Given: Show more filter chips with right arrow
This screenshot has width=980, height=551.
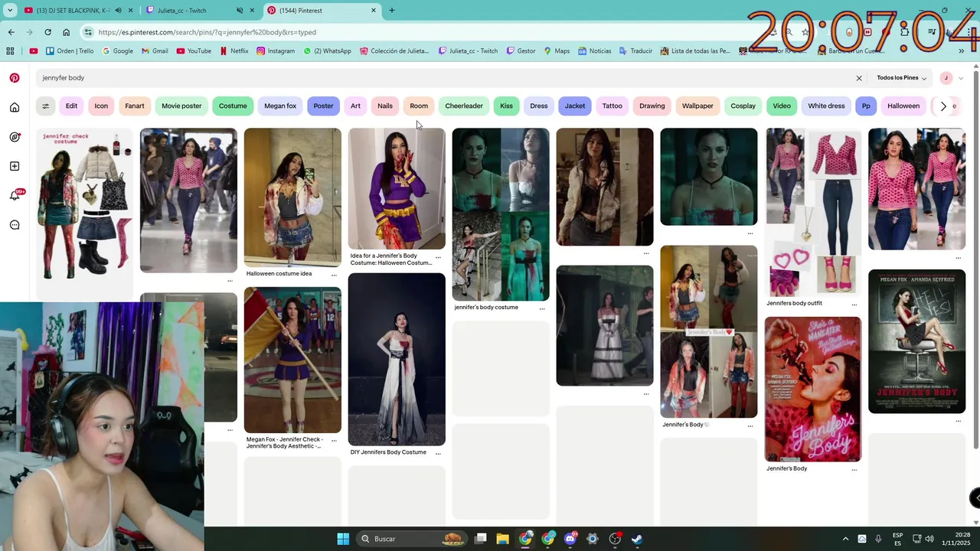Looking at the screenshot, I should point(943,106).
